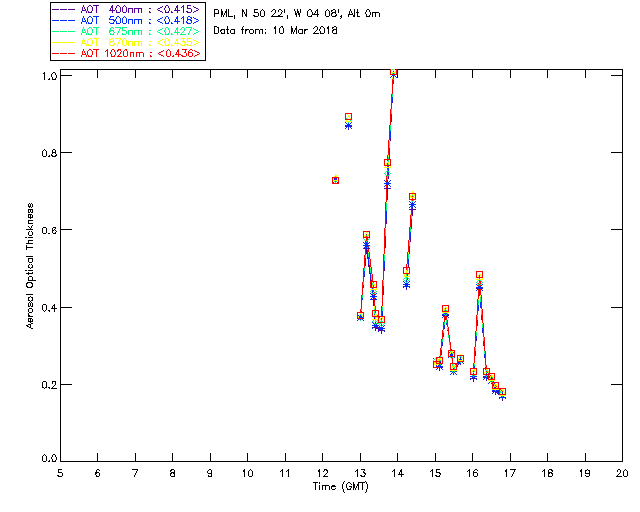The width and height of the screenshot is (640, 512).
Task: Click the x-axis tick label 17
Action: tap(510, 474)
